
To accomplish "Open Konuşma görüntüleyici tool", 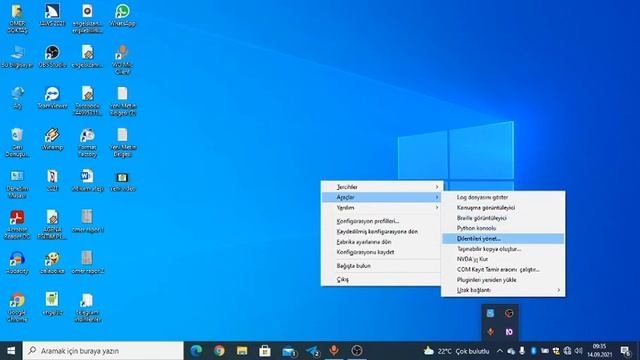I will pos(503,208).
